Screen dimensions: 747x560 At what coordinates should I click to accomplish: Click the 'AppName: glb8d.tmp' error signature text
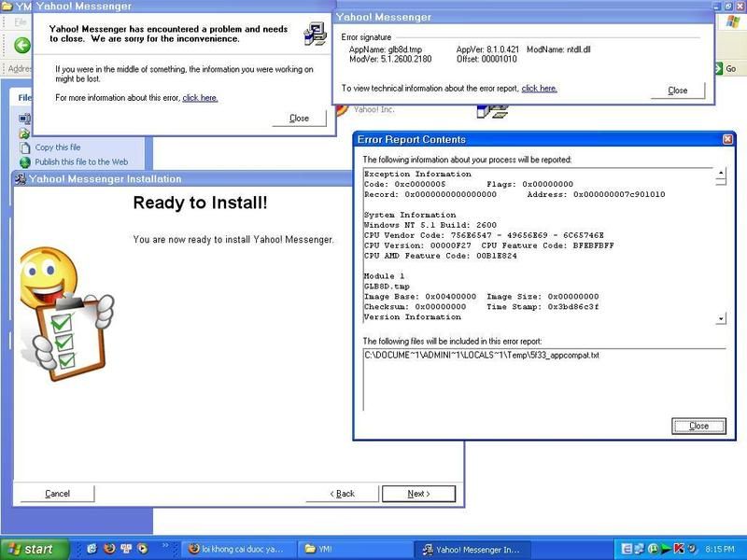[386, 49]
